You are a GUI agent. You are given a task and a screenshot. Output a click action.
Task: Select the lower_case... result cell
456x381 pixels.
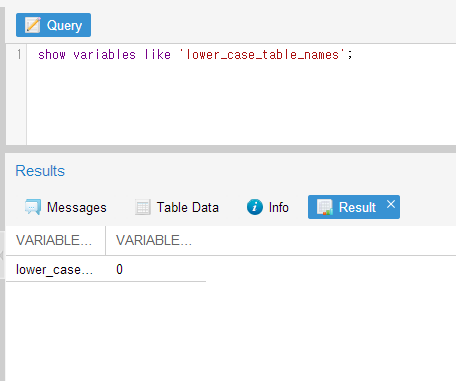tap(55, 269)
